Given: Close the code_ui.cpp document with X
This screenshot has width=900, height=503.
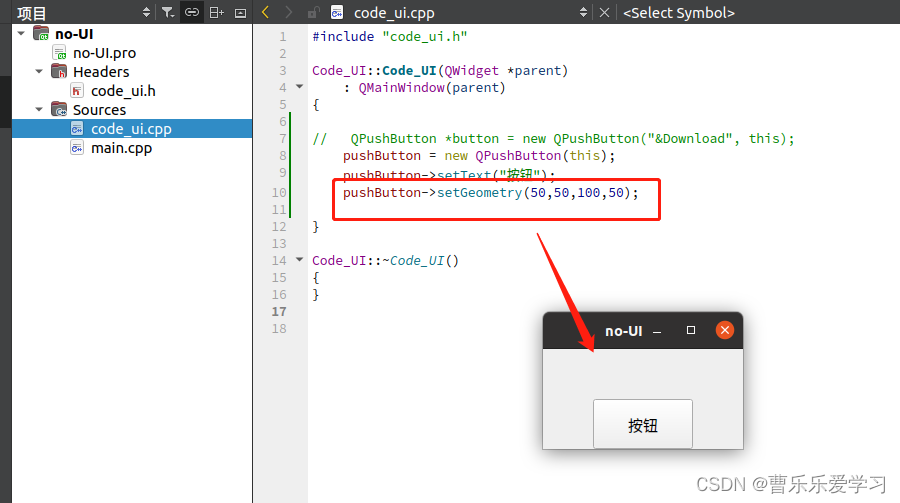Looking at the screenshot, I should pyautogui.click(x=604, y=13).
